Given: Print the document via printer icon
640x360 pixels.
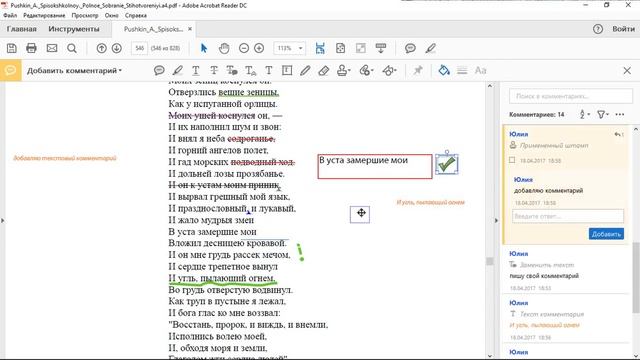Looking at the screenshot, I should [31, 48].
